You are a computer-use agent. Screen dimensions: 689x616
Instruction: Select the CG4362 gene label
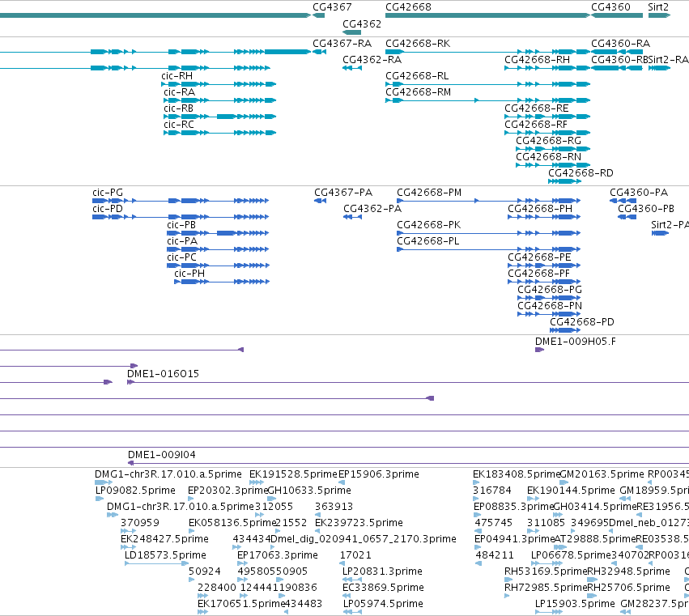362,24
